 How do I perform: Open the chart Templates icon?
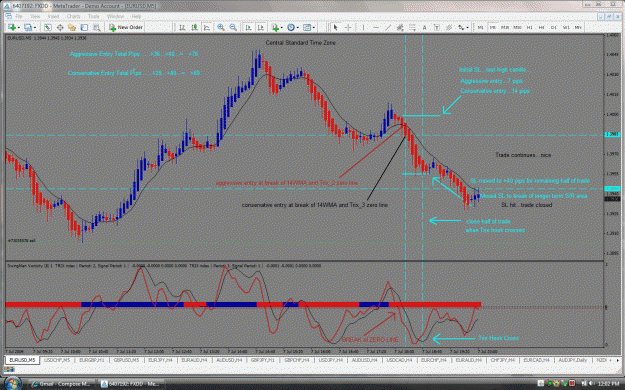307,27
